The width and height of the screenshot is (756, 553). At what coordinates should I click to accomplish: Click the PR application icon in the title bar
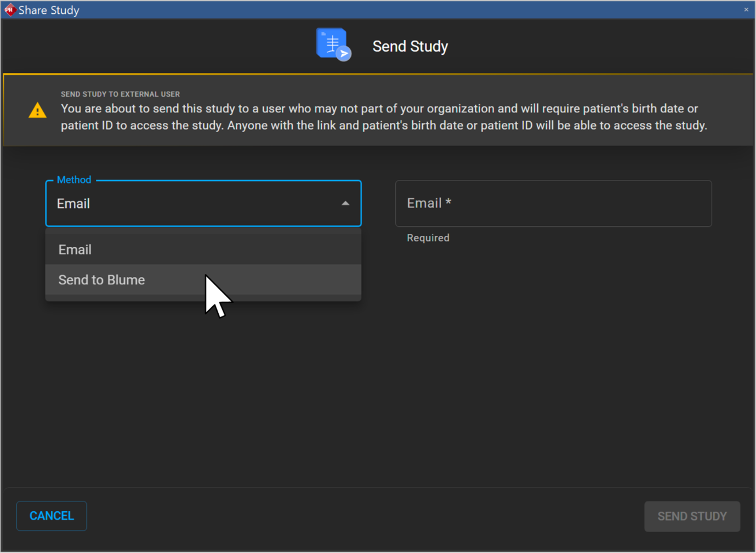9,9
